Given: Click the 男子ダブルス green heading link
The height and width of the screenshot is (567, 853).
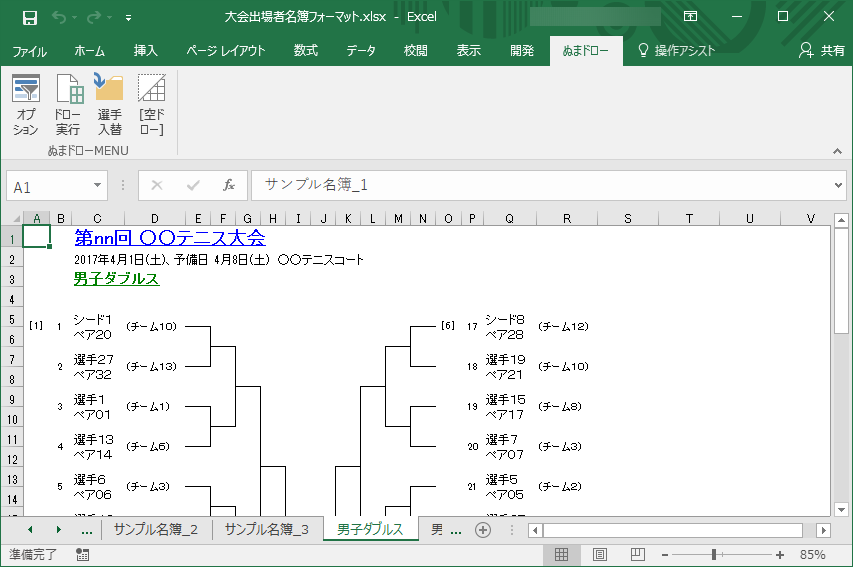Looking at the screenshot, I should 116,279.
